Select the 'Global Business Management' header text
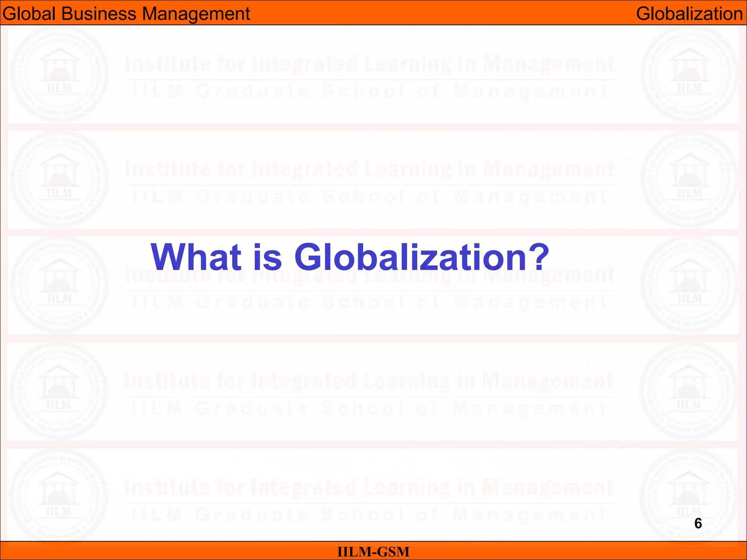Viewport: 747px width, 560px height. coord(126,14)
